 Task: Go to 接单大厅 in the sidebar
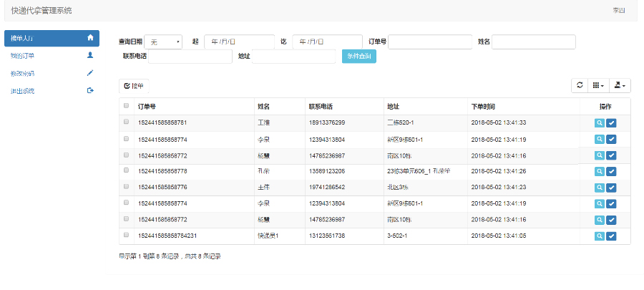(x=52, y=38)
